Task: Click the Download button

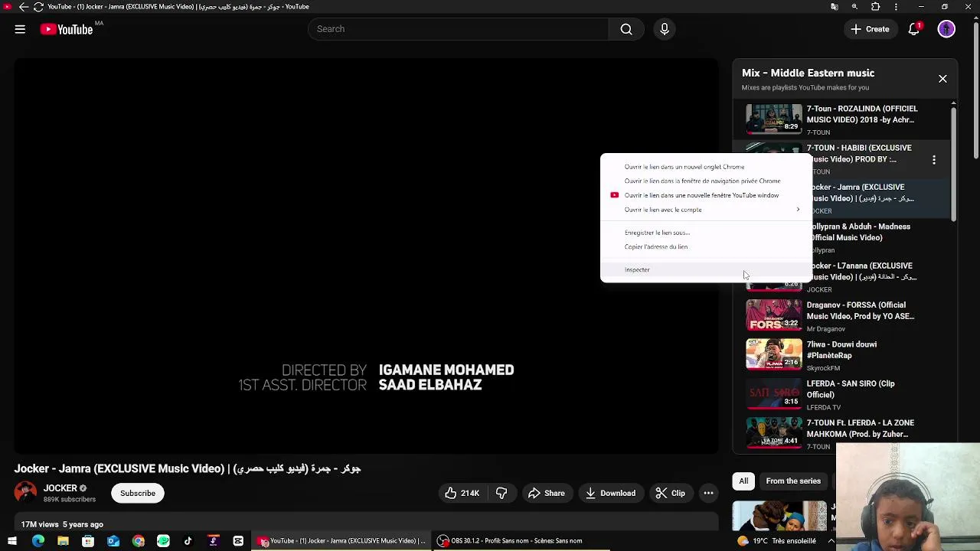Action: pyautogui.click(x=610, y=493)
